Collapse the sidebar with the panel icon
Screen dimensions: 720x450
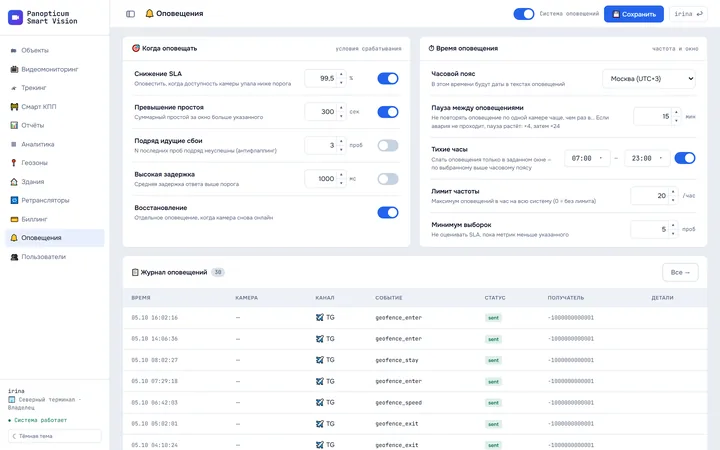[x=130, y=14]
